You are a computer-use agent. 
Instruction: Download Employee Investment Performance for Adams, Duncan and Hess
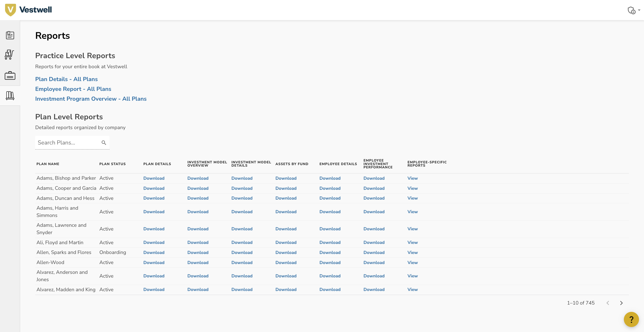point(374,198)
